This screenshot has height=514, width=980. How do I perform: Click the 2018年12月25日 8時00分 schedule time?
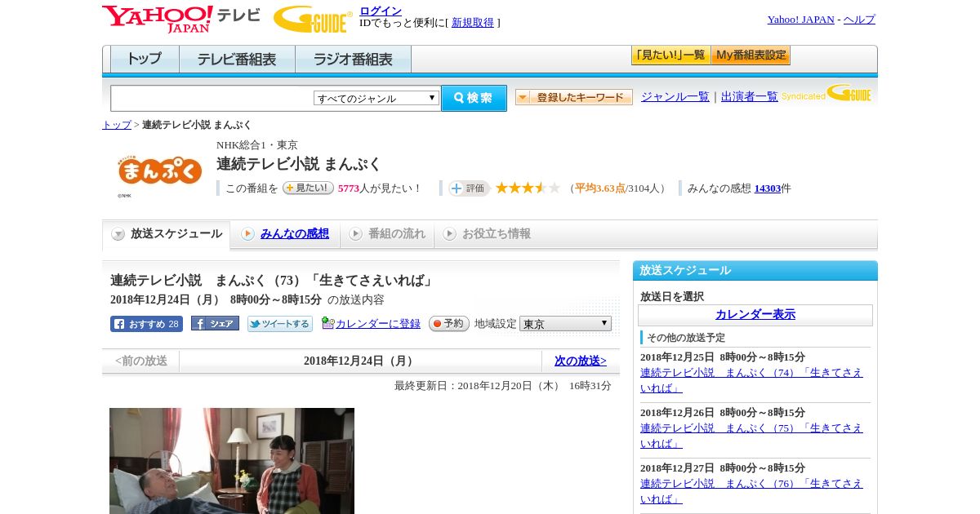pyautogui.click(x=723, y=357)
